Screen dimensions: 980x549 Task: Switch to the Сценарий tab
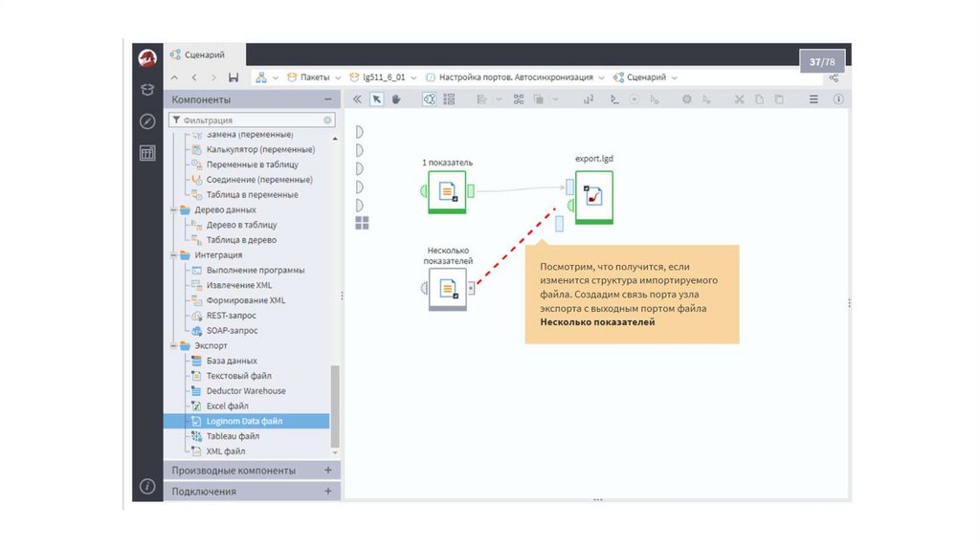pos(203,55)
